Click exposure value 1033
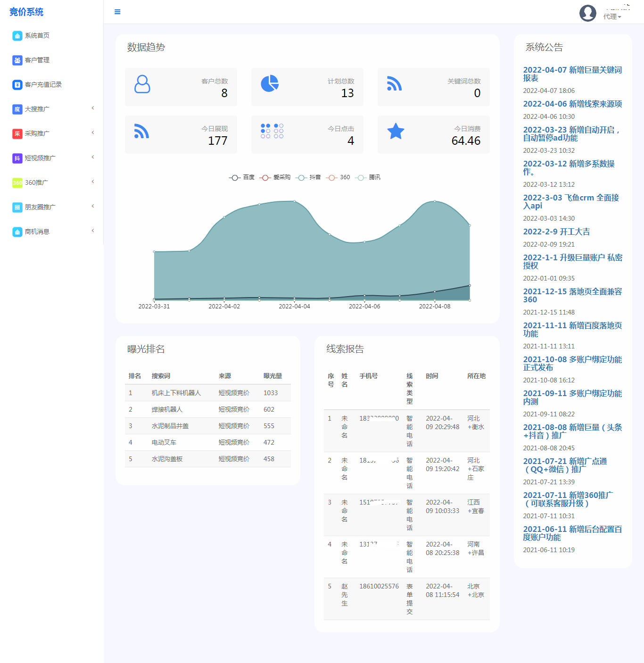The width and height of the screenshot is (644, 663). click(271, 393)
